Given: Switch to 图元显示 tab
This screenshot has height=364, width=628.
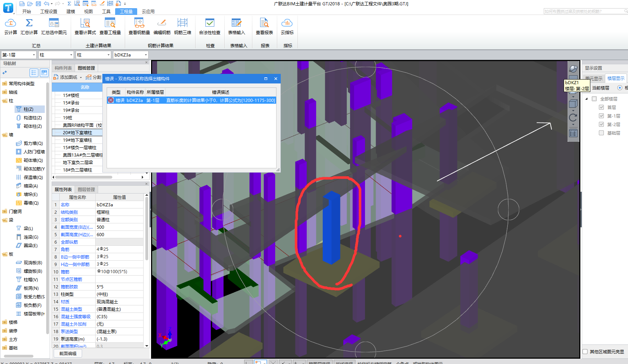Looking at the screenshot, I should point(594,78).
